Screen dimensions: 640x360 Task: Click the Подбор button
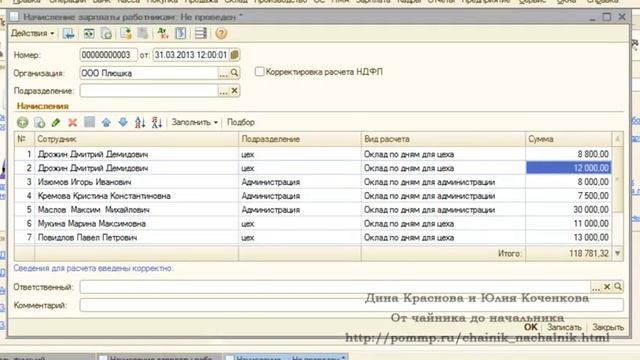click(241, 122)
